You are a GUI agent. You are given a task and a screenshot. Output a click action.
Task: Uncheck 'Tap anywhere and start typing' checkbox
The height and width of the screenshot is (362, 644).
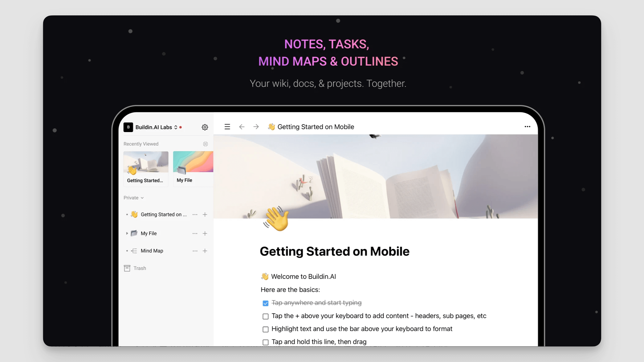click(266, 303)
